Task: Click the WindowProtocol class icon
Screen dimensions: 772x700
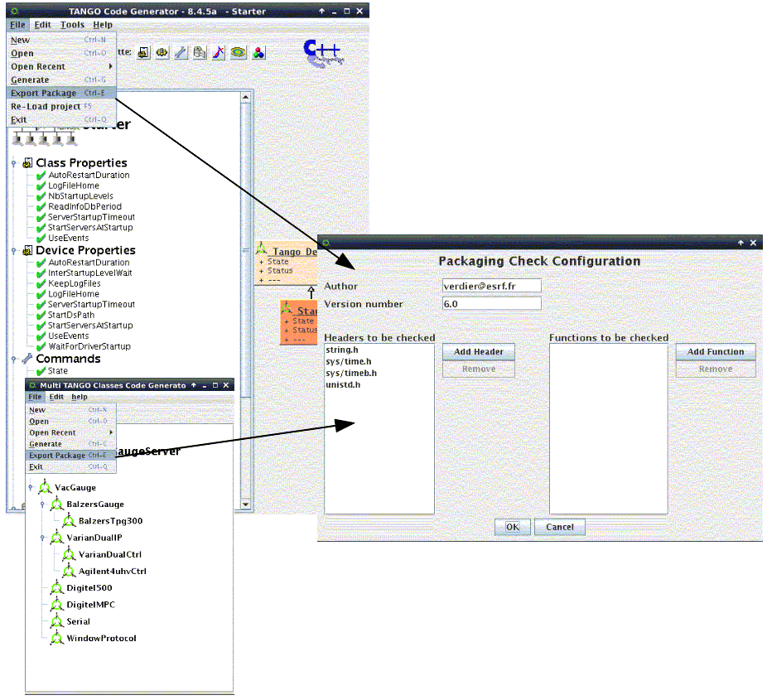Action: [57, 638]
